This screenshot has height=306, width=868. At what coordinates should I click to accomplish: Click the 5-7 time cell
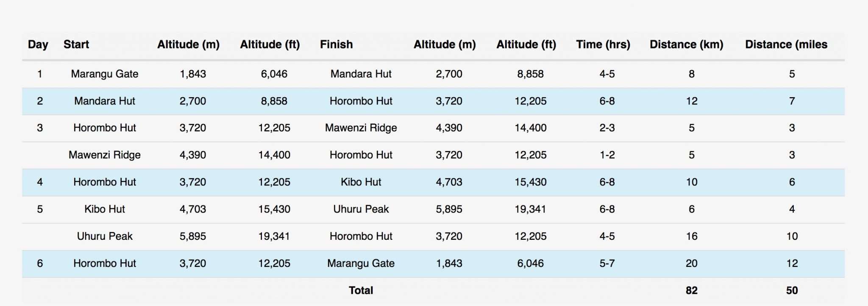pyautogui.click(x=607, y=263)
